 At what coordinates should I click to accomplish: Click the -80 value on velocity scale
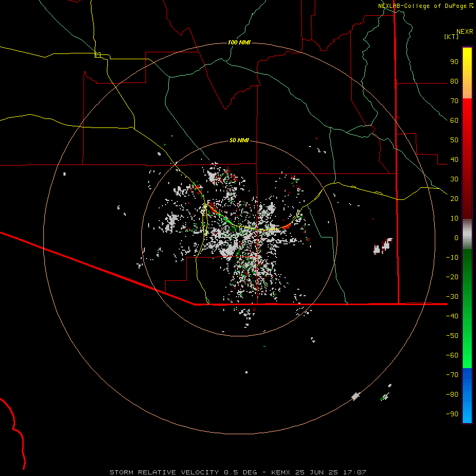(x=452, y=395)
